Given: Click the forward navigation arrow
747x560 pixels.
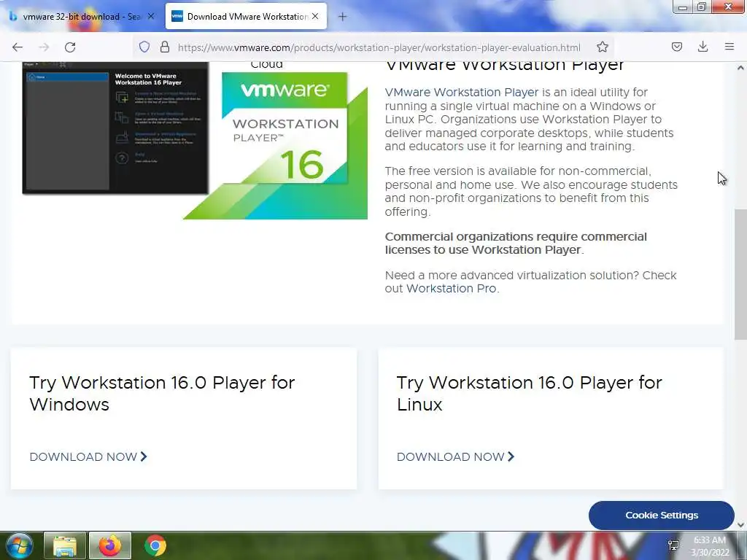Looking at the screenshot, I should pos(44,47).
